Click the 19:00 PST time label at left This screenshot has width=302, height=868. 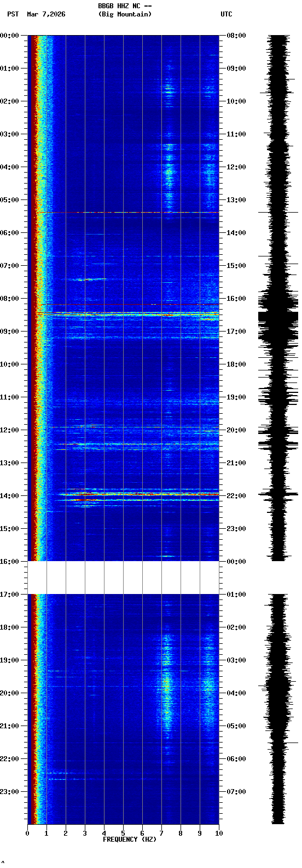coord(9,660)
